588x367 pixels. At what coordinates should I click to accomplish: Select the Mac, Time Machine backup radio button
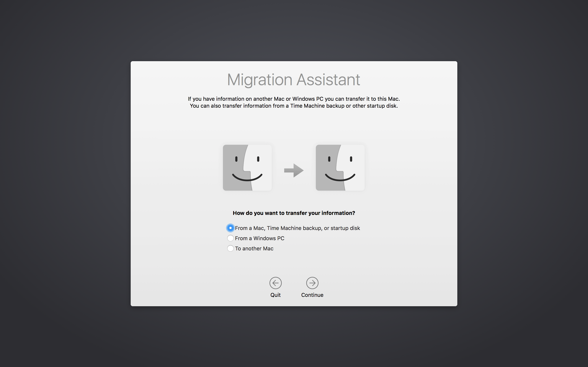(230, 228)
